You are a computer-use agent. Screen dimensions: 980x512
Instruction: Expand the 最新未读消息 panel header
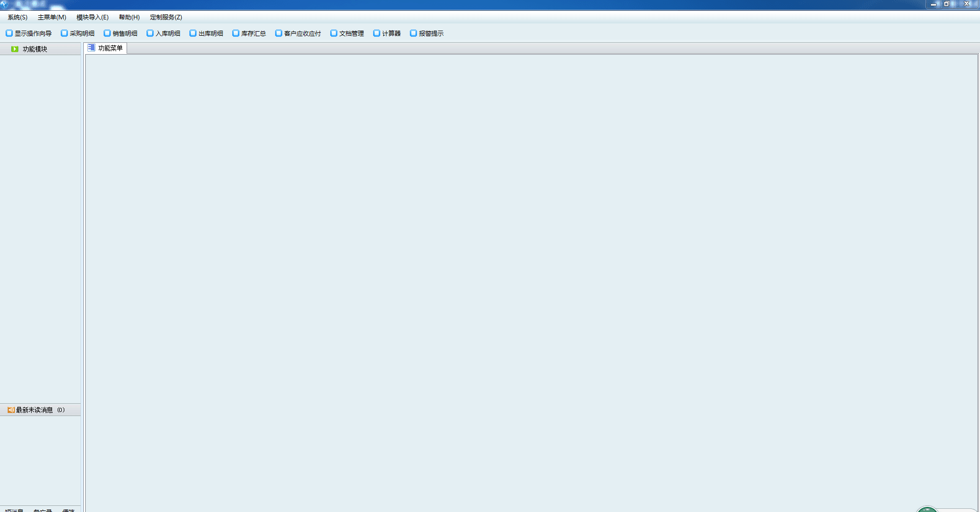tap(34, 410)
